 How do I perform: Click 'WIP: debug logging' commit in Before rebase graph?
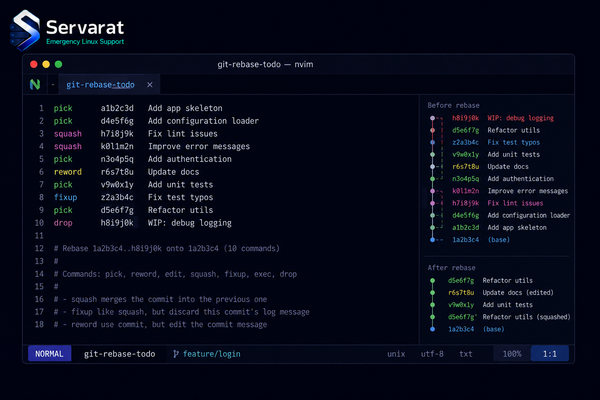[520, 118]
